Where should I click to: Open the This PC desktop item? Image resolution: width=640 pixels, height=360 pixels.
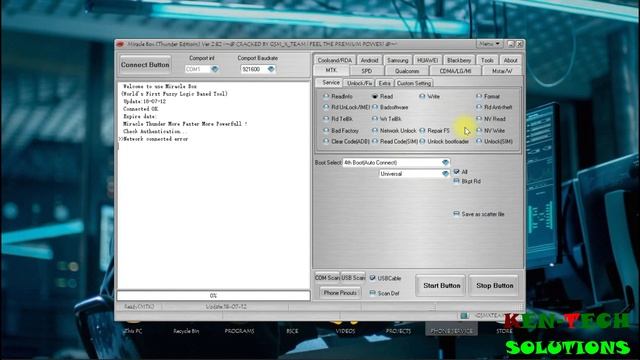point(134,331)
